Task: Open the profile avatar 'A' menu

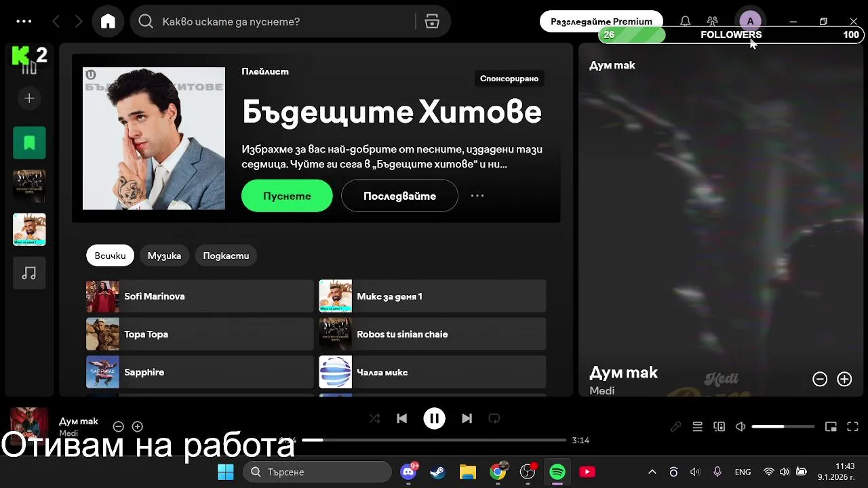Action: pos(750,22)
